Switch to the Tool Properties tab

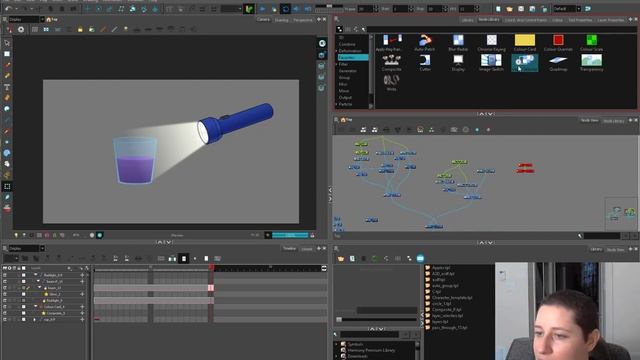coord(580,20)
